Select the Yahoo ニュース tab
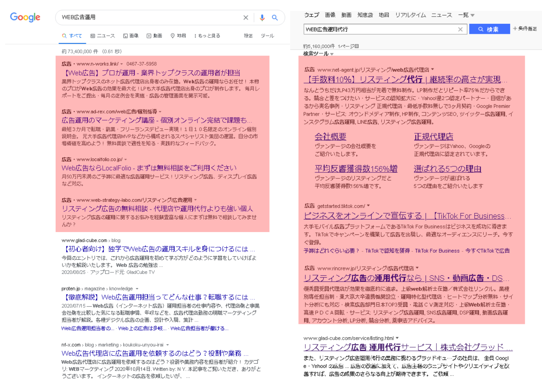542x392 pixels. (x=442, y=15)
